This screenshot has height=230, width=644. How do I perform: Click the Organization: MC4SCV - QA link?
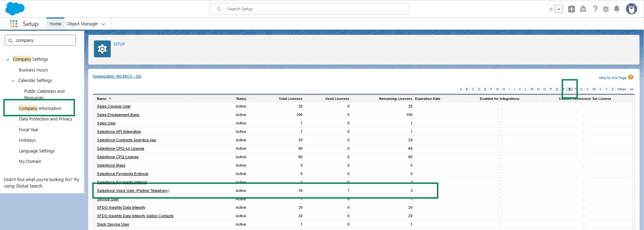(x=117, y=76)
